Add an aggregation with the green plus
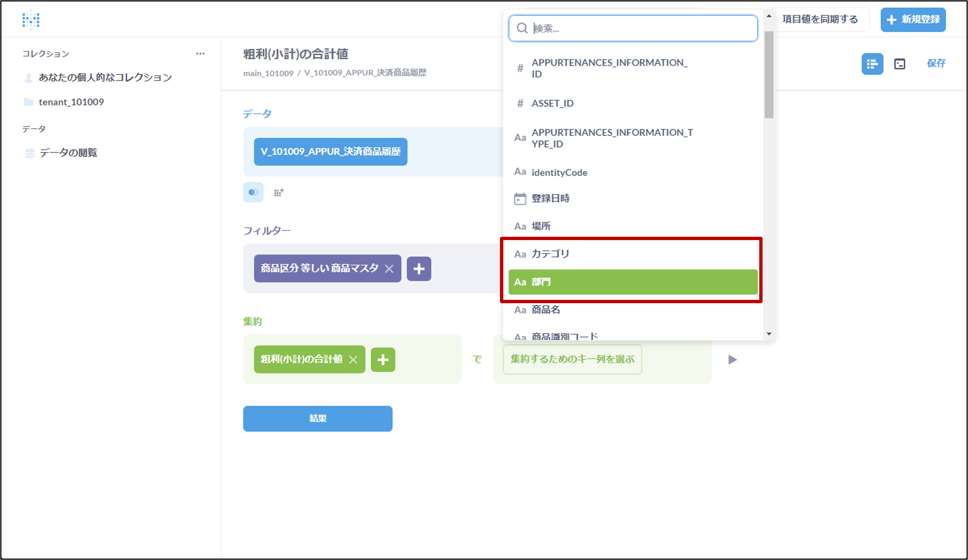 pos(383,360)
